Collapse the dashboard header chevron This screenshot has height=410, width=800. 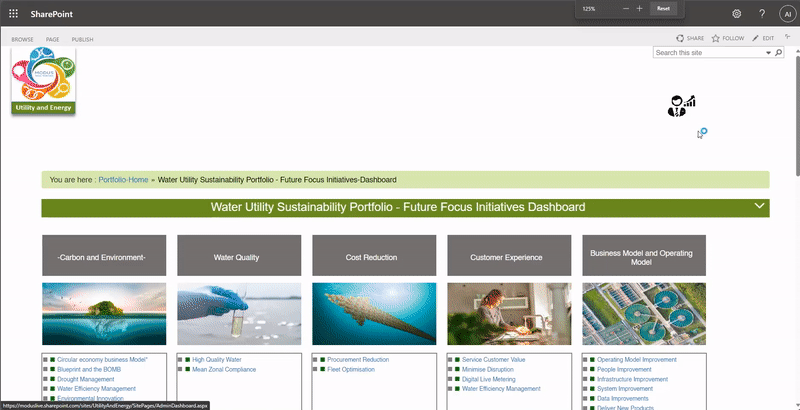coord(759,206)
